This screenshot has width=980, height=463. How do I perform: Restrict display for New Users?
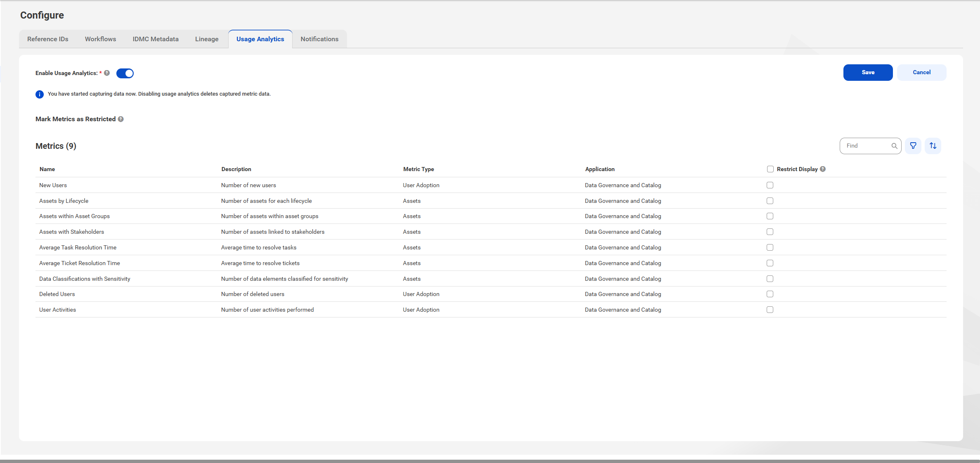coord(770,185)
